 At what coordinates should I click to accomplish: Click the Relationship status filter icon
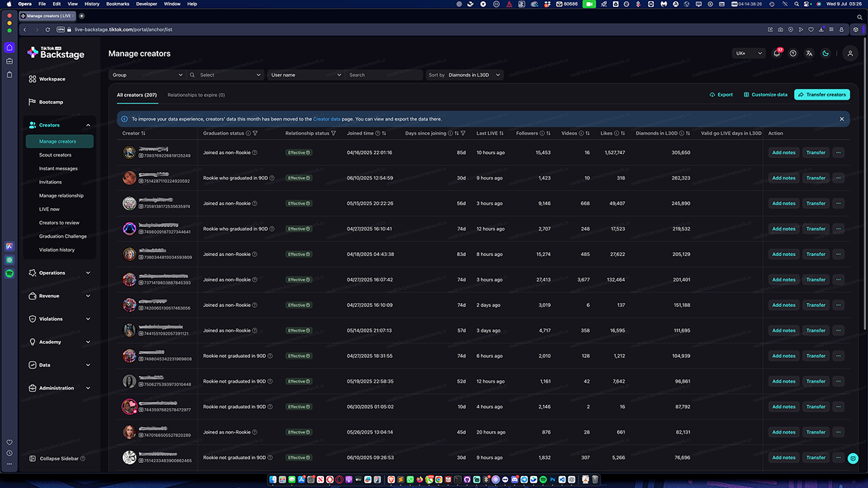[x=334, y=134]
